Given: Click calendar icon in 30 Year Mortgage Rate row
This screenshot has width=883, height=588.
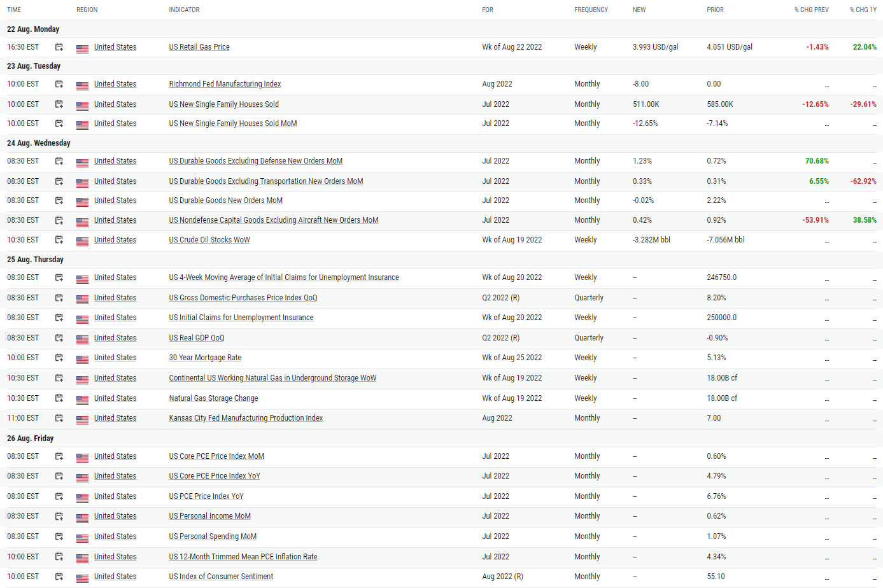Looking at the screenshot, I should [x=59, y=358].
